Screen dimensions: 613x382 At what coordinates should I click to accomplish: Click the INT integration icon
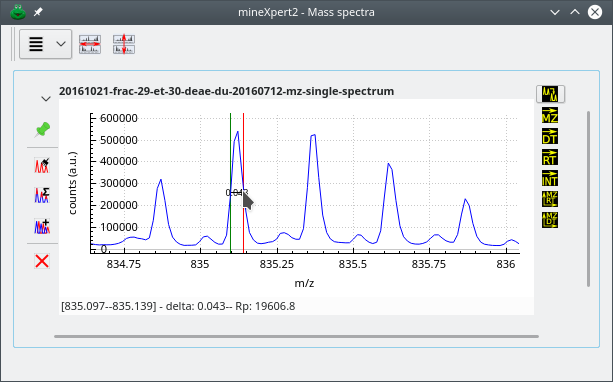coord(550,178)
